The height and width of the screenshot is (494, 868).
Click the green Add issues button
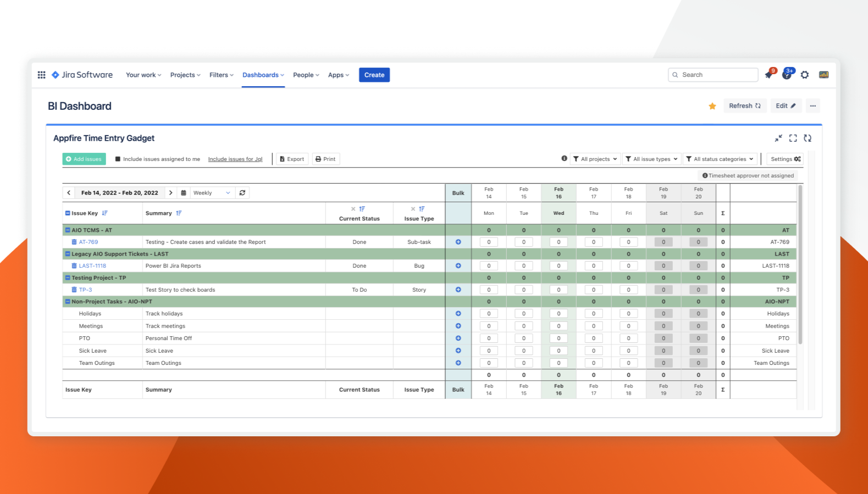coord(84,159)
